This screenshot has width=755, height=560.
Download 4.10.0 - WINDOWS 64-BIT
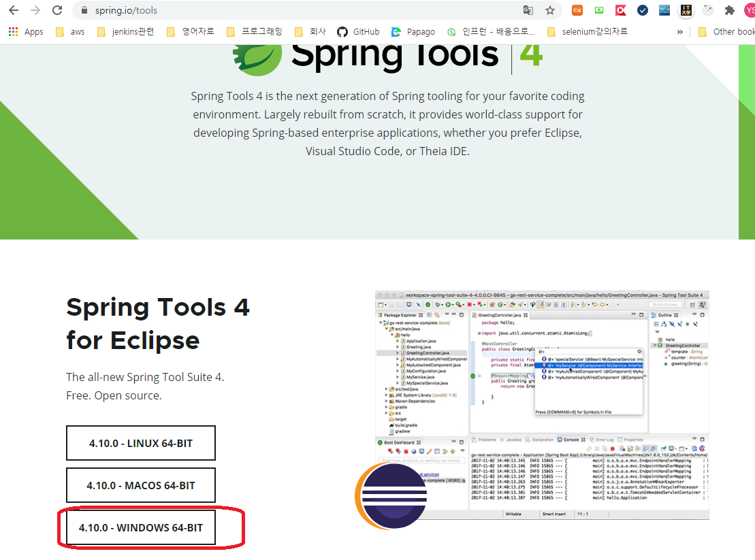point(141,528)
